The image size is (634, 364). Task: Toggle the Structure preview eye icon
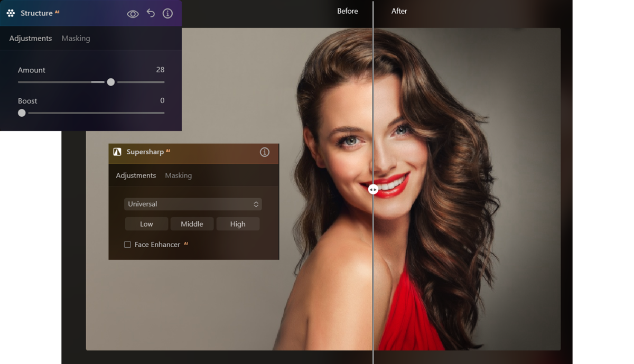pos(133,13)
